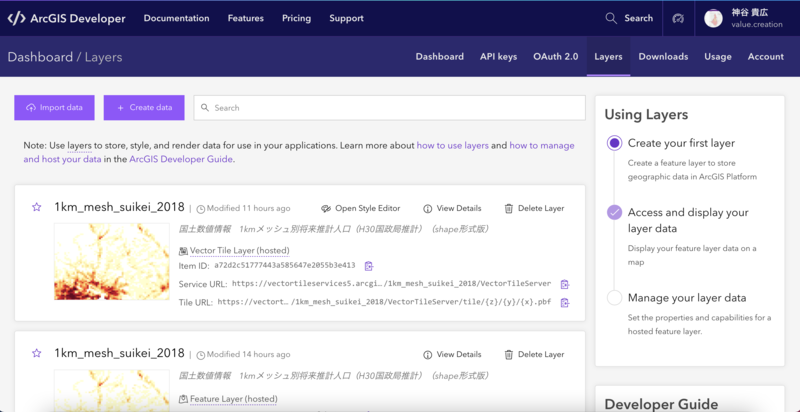Click the Dashboard breadcrumb in the page title

(x=40, y=57)
